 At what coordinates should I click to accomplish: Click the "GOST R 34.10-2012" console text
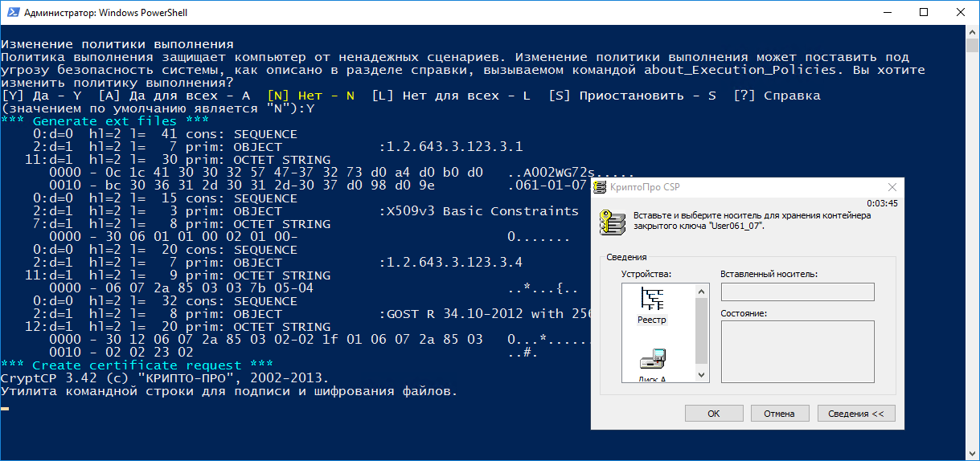click(454, 314)
